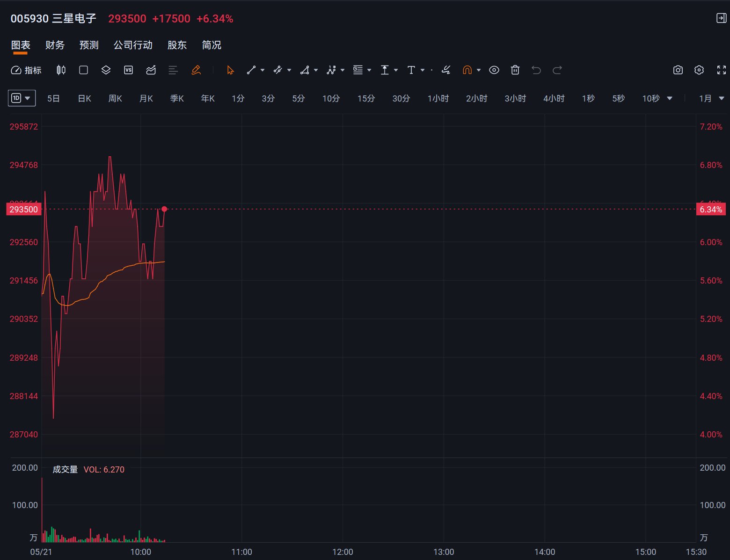Take a chart snapshot with camera icon
Viewport: 730px width, 560px height.
[x=678, y=70]
